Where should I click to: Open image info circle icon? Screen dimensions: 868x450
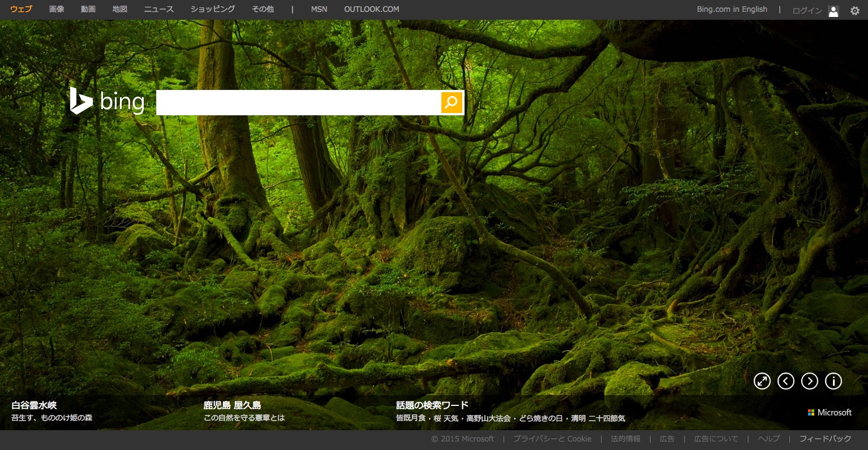tap(833, 382)
